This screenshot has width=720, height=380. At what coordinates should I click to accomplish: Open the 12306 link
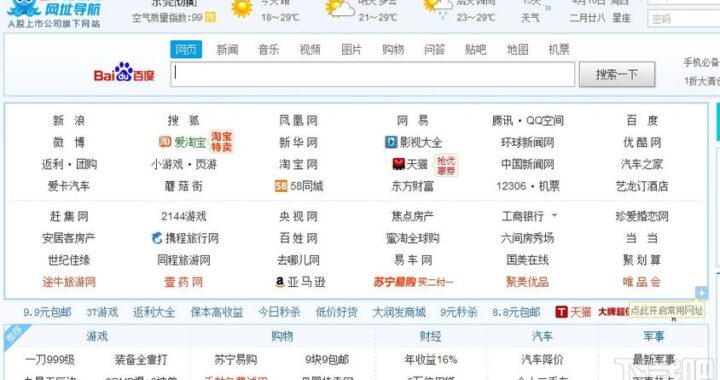point(511,186)
